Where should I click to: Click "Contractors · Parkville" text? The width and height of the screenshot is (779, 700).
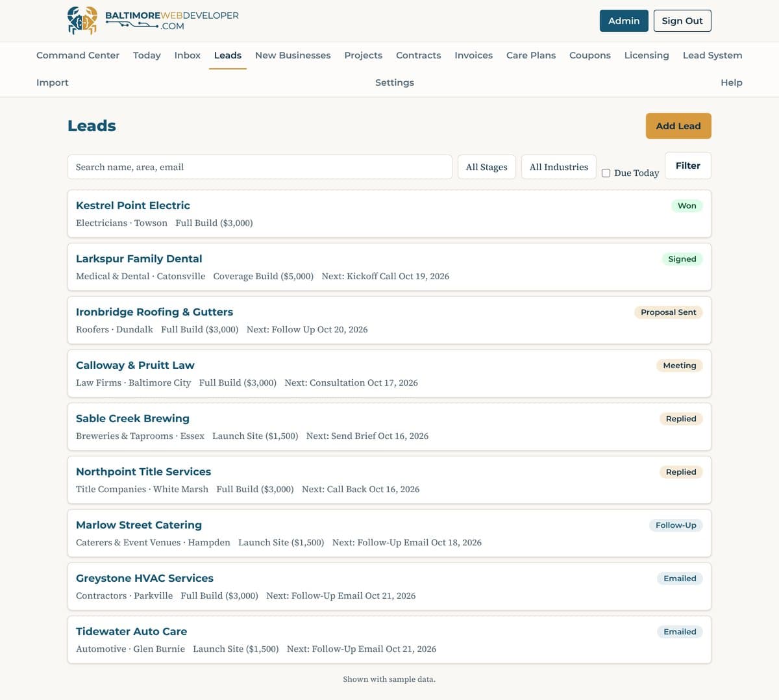coord(125,595)
